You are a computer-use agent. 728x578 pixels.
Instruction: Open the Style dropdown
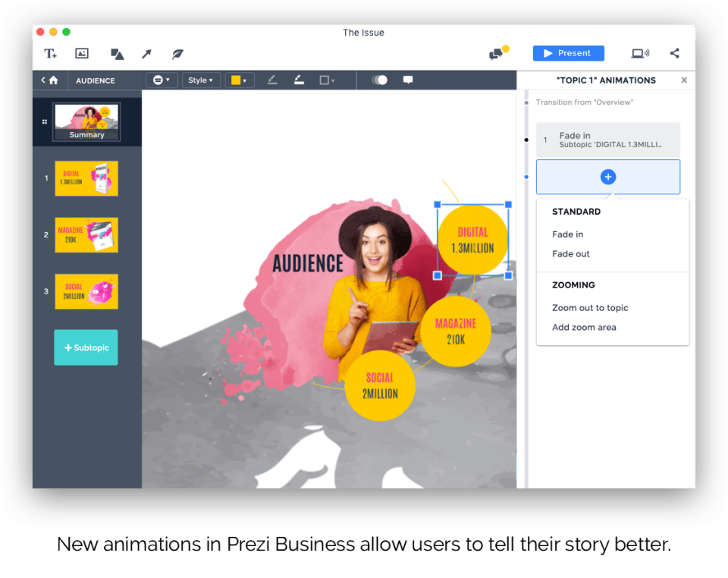(201, 80)
